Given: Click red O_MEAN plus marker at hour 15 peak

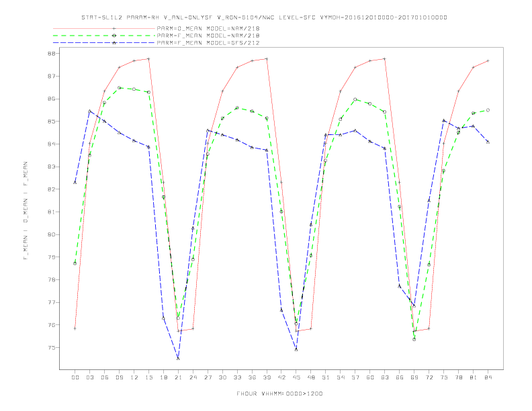Looking at the screenshot, I should [148, 58].
